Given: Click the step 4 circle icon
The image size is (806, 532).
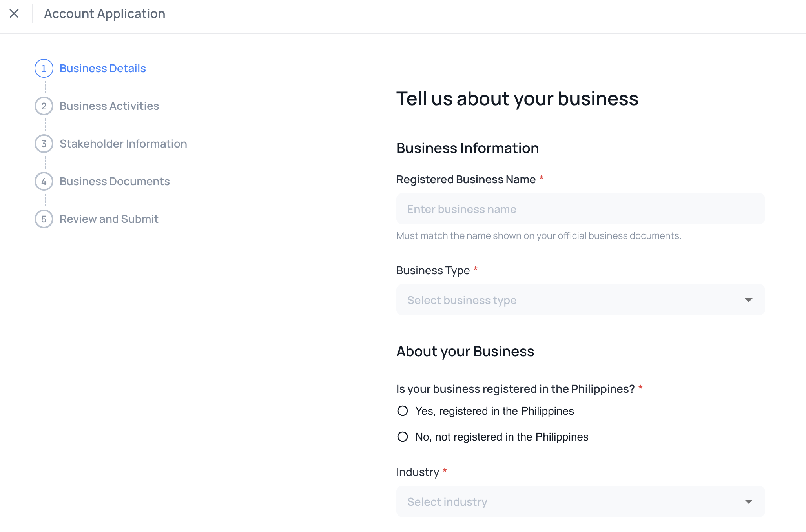Looking at the screenshot, I should point(44,182).
